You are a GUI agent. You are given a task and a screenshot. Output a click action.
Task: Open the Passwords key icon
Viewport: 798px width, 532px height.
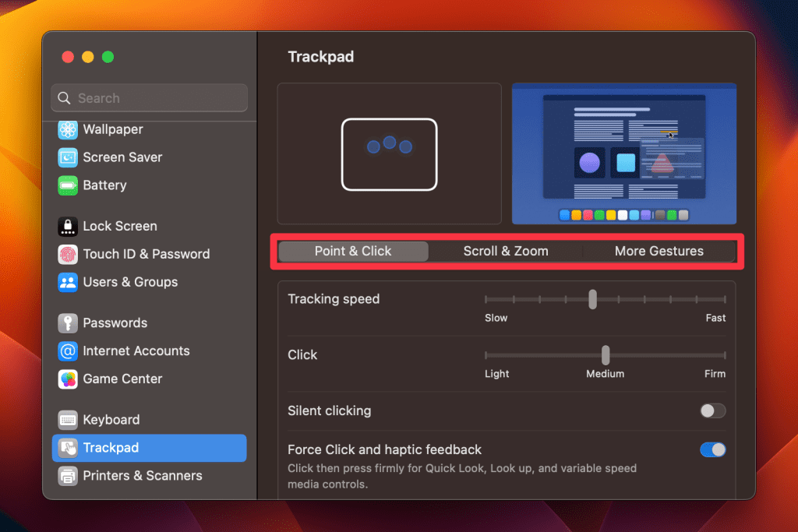[68, 323]
